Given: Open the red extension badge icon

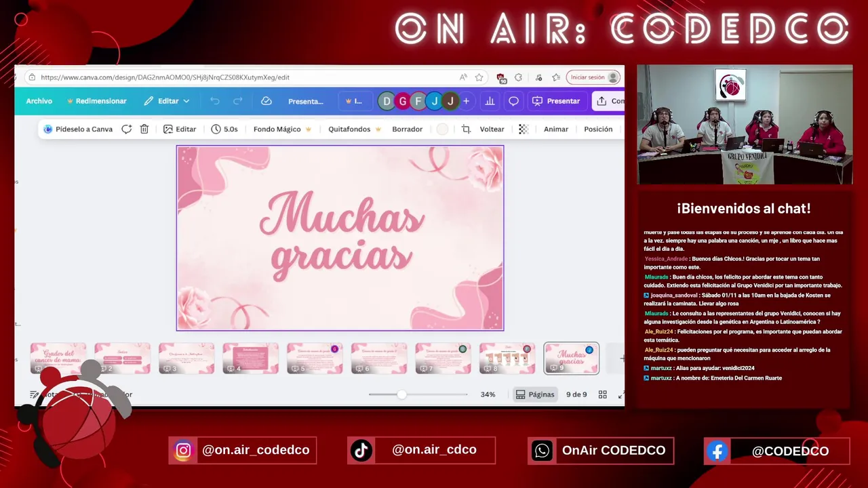Looking at the screenshot, I should pos(500,77).
